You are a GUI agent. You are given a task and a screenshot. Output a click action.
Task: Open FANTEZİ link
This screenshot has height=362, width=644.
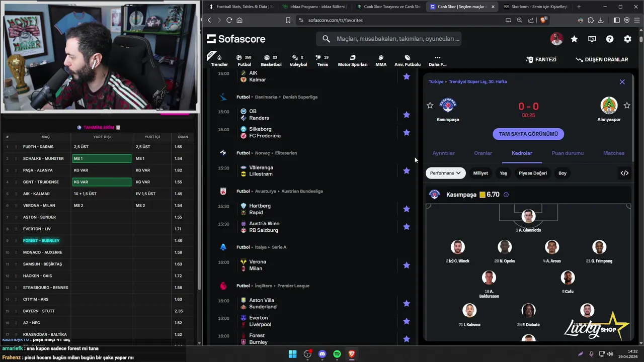point(541,59)
